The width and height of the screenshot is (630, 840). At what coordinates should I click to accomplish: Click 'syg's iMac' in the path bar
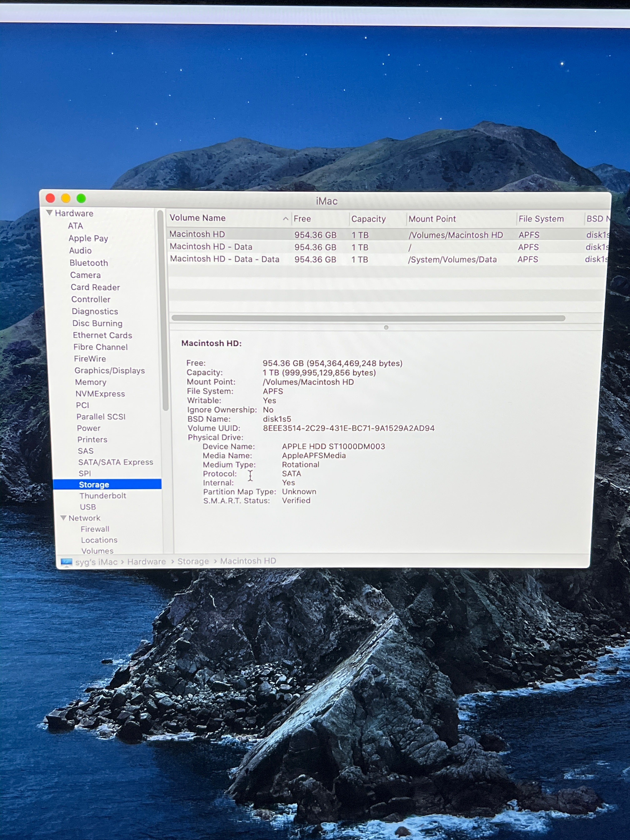point(96,562)
